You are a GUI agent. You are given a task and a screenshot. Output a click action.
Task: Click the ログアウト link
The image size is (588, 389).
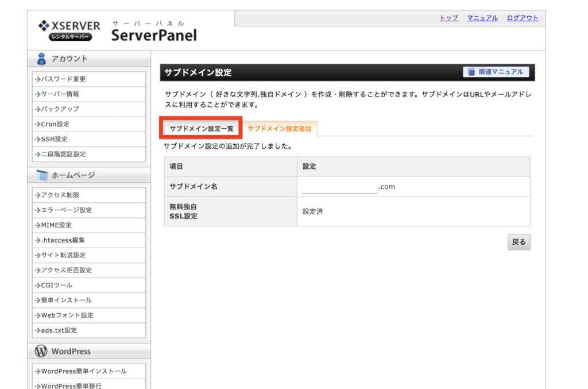(523, 18)
